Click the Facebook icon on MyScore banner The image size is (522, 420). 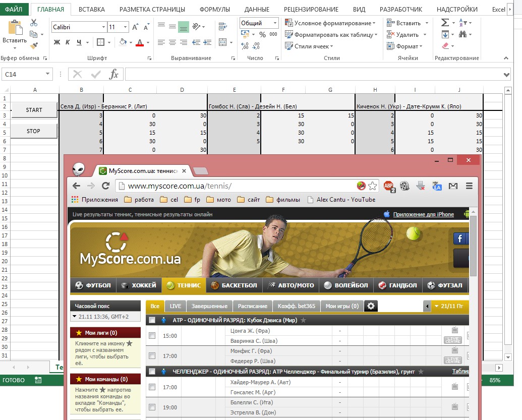tap(461, 238)
